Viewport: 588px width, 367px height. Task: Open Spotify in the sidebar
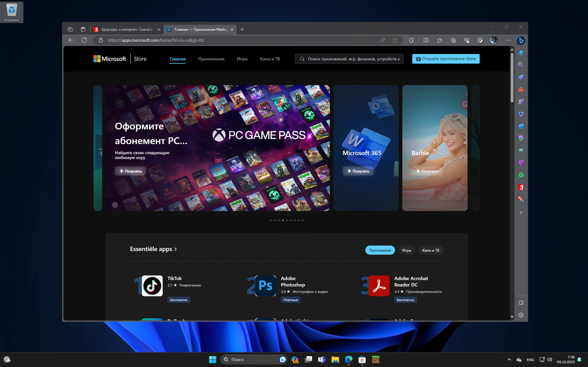521,175
